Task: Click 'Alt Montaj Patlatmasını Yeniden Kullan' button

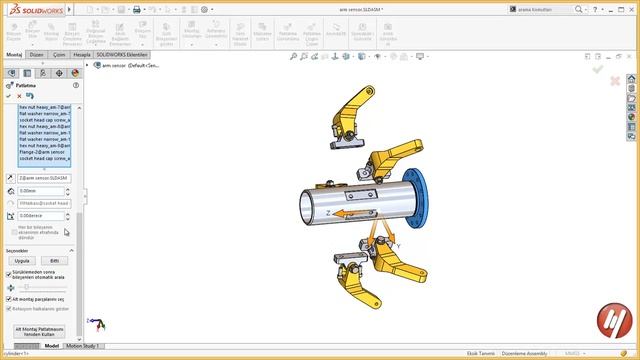Action: coord(39,331)
